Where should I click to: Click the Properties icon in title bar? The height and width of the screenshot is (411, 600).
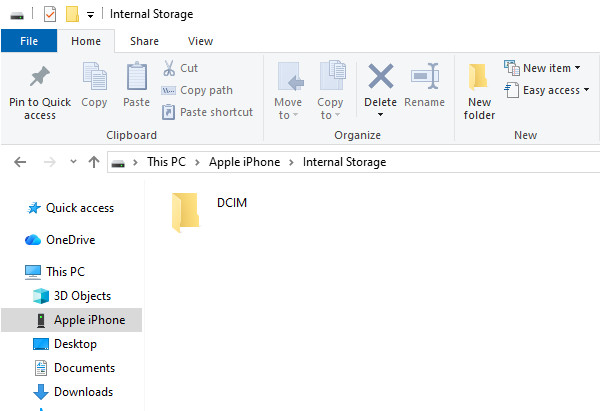(x=50, y=15)
